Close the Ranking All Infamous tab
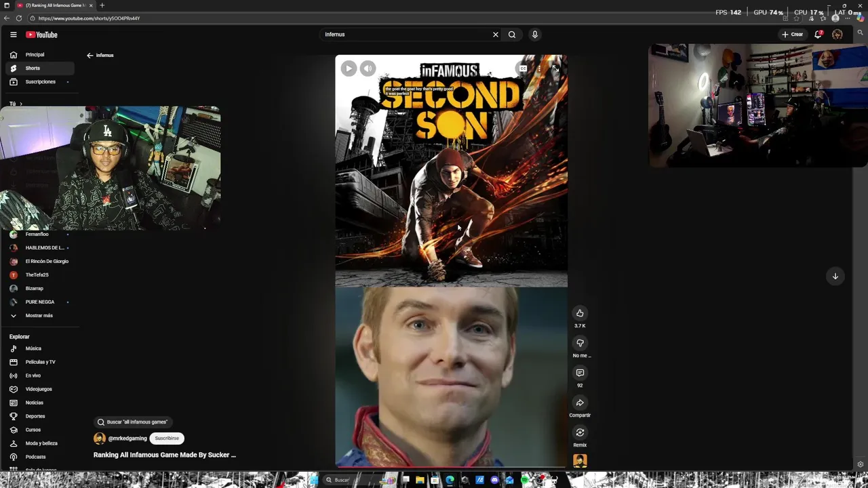Image resolution: width=868 pixels, height=488 pixels. (x=91, y=5)
